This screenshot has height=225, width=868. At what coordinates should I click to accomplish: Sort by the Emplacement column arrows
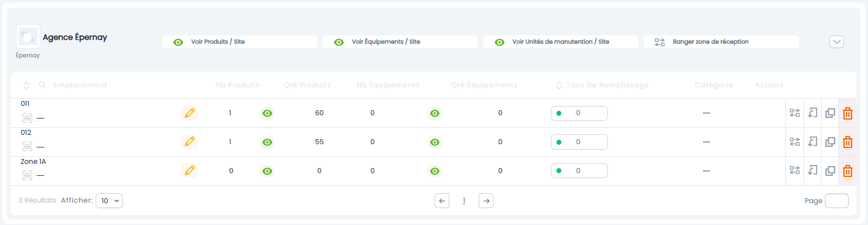pos(26,85)
